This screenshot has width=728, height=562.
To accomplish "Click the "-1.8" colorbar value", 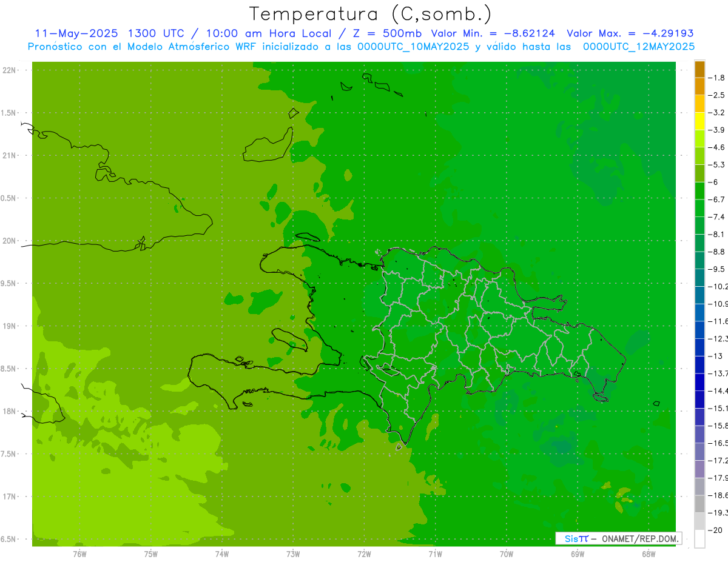I will [716, 78].
